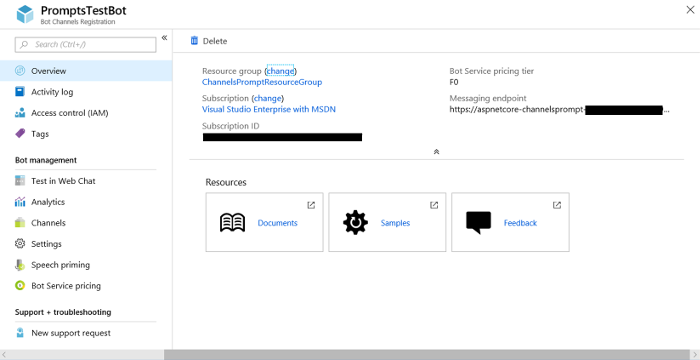Click the PromptsTestBot cube icon
The height and width of the screenshot is (360, 700).
(x=25, y=14)
